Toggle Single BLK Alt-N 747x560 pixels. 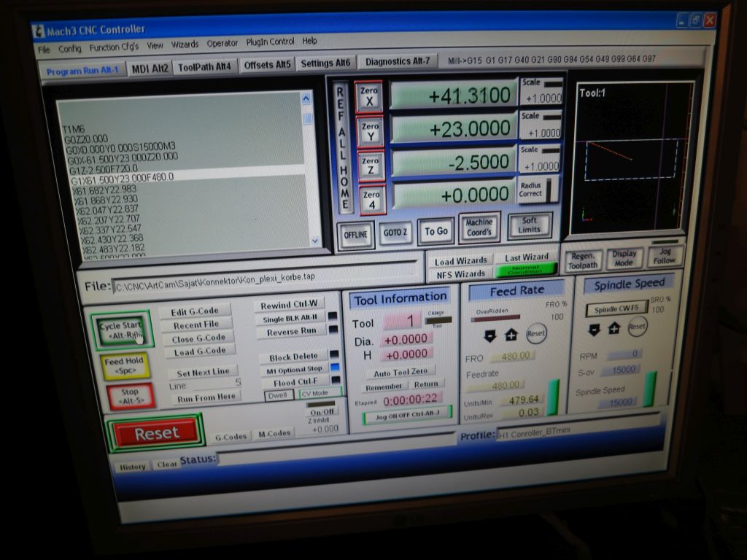pyautogui.click(x=290, y=319)
